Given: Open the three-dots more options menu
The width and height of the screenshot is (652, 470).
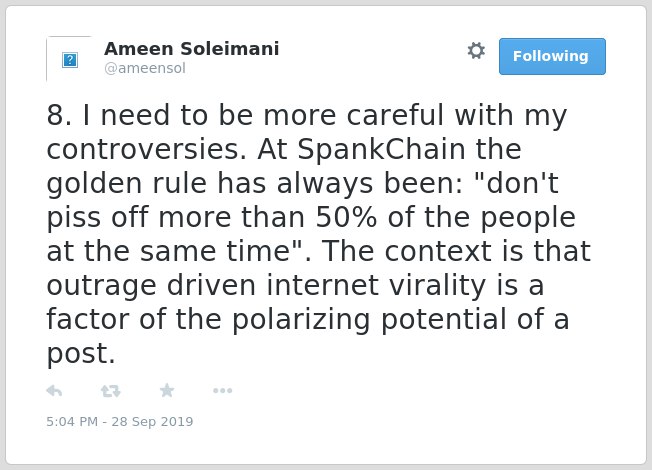Looking at the screenshot, I should [222, 391].
